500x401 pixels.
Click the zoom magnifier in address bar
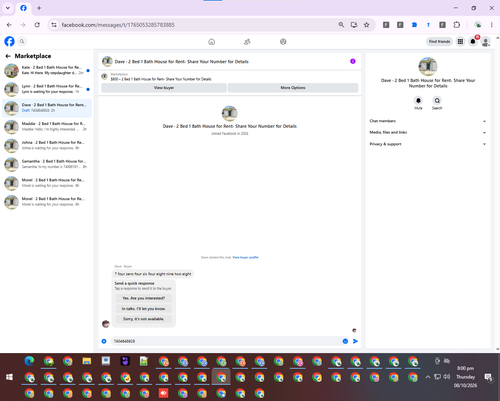(341, 25)
